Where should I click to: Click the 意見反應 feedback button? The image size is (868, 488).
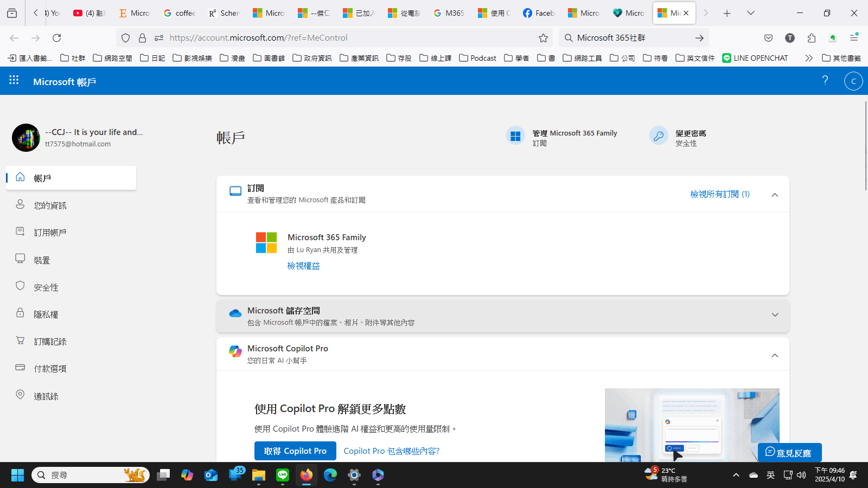pyautogui.click(x=789, y=453)
